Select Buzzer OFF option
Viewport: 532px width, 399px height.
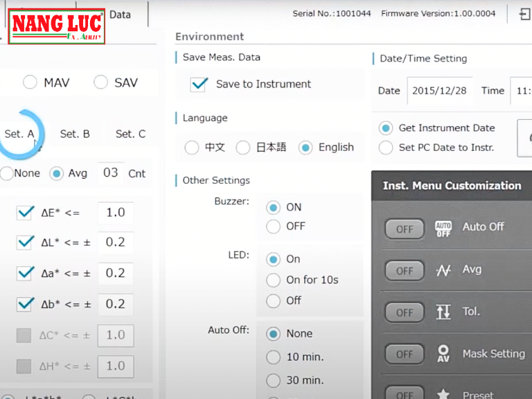(x=274, y=227)
